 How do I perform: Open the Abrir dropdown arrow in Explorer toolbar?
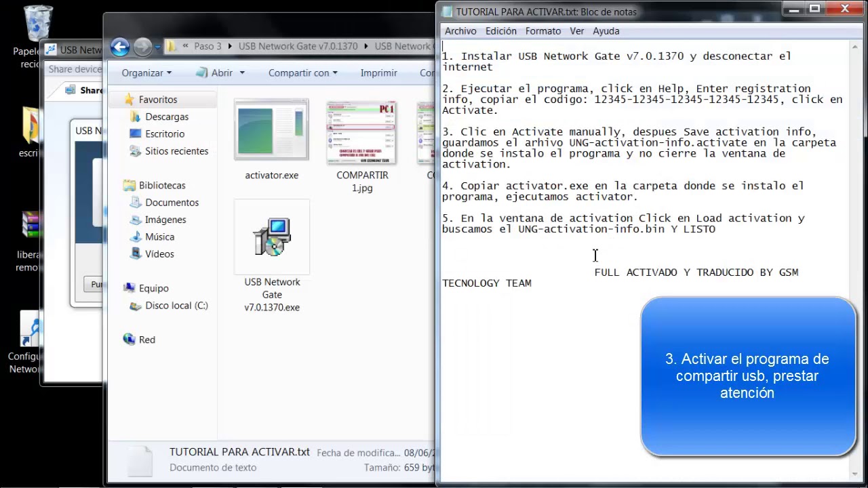click(242, 73)
